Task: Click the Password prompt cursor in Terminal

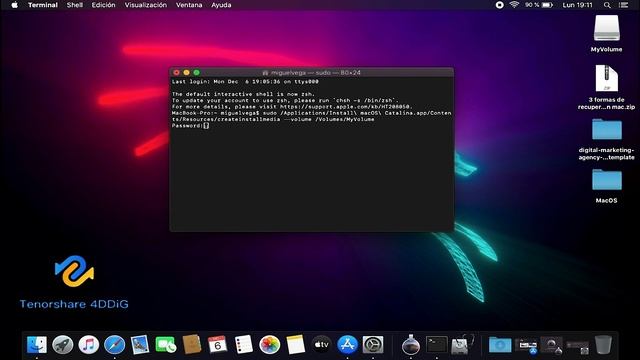Action: coord(207,126)
